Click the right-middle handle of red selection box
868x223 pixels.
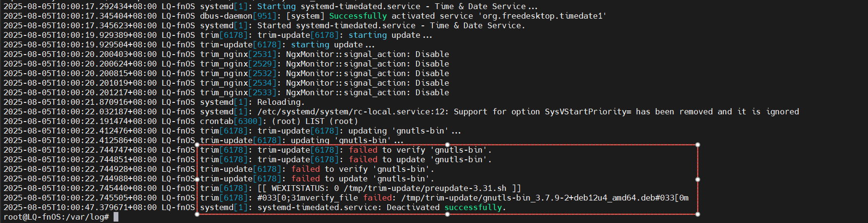tap(697, 179)
